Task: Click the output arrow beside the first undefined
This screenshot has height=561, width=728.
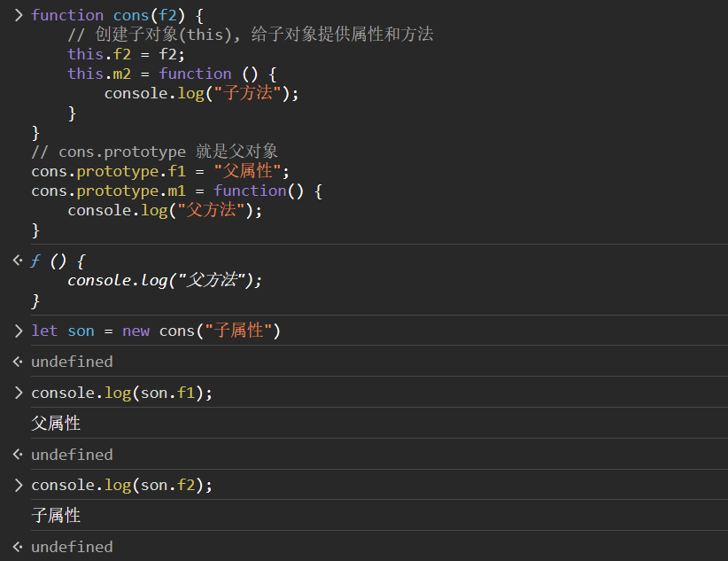Action: tap(18, 362)
